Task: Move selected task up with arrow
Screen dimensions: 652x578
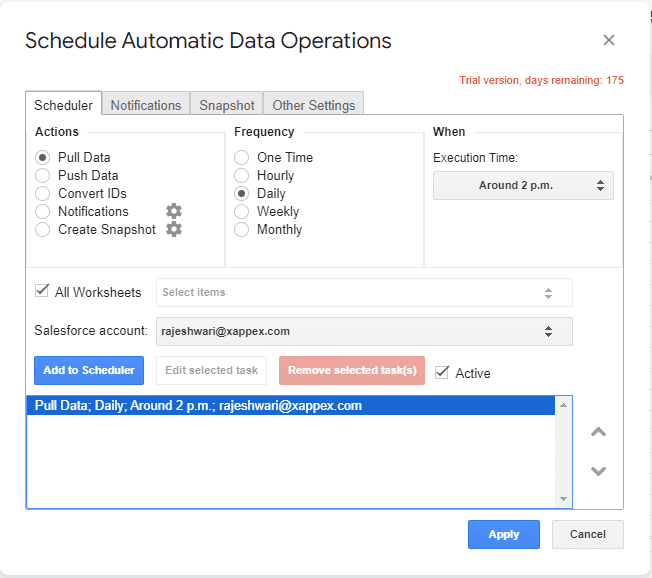Action: 598,432
